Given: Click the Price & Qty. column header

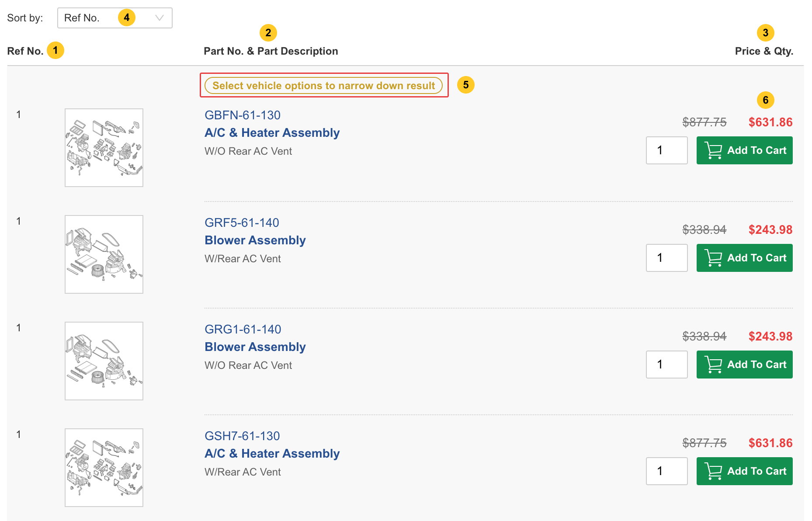Looking at the screenshot, I should (x=764, y=51).
